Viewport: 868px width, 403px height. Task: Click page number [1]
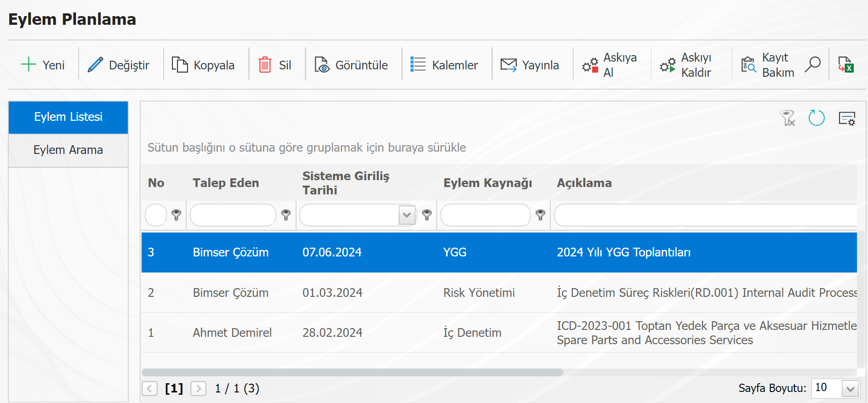point(174,389)
